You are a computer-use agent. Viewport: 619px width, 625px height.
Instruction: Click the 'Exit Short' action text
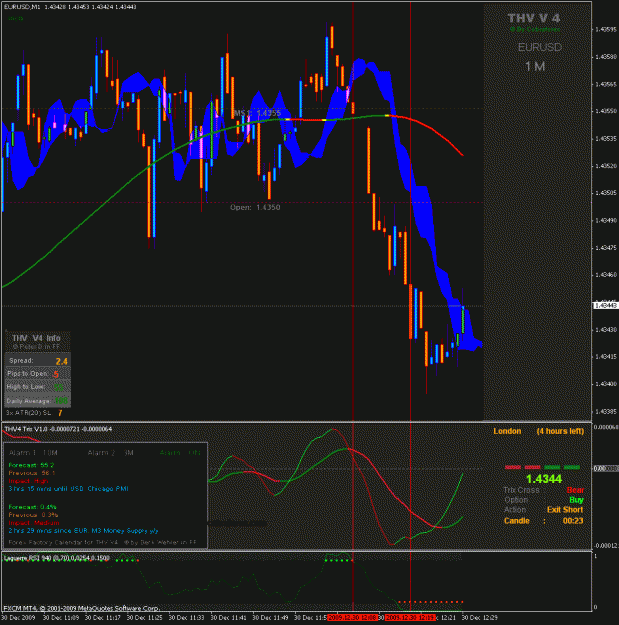[x=565, y=510]
